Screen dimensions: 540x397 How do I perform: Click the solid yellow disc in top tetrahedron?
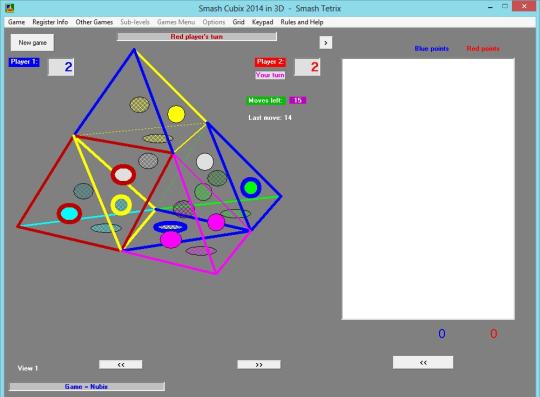(176, 114)
